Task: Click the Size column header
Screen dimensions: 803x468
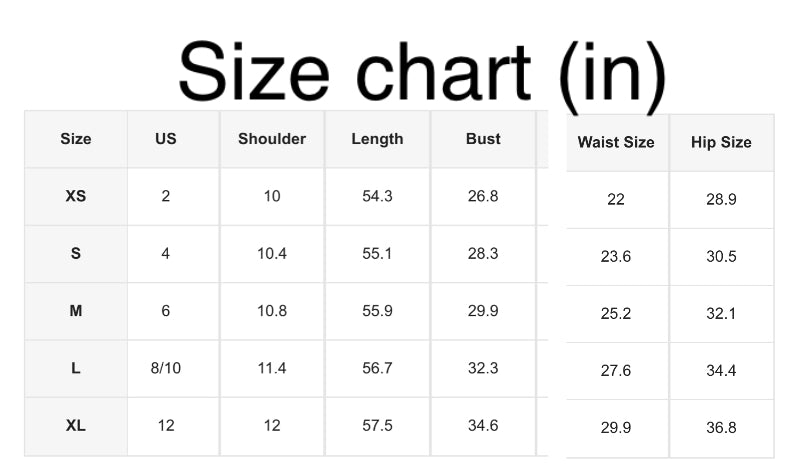Action: pos(76,139)
